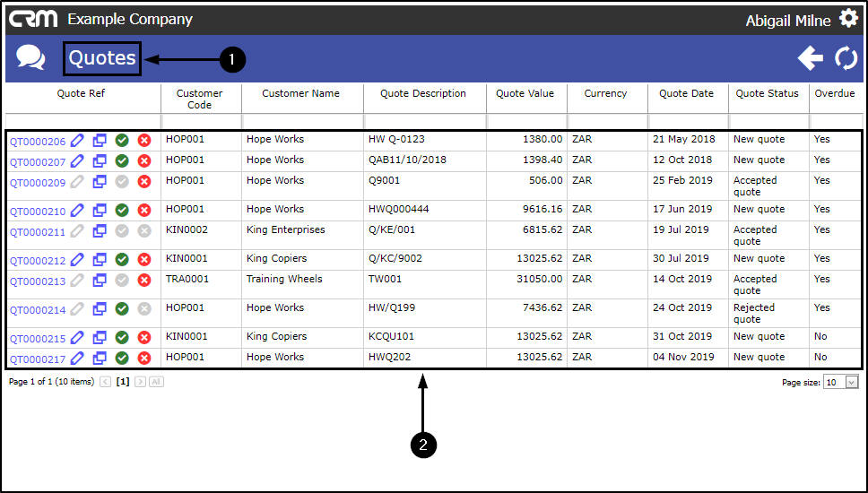Click the Customer Name filter field
This screenshot has height=493, width=868.
click(x=303, y=121)
